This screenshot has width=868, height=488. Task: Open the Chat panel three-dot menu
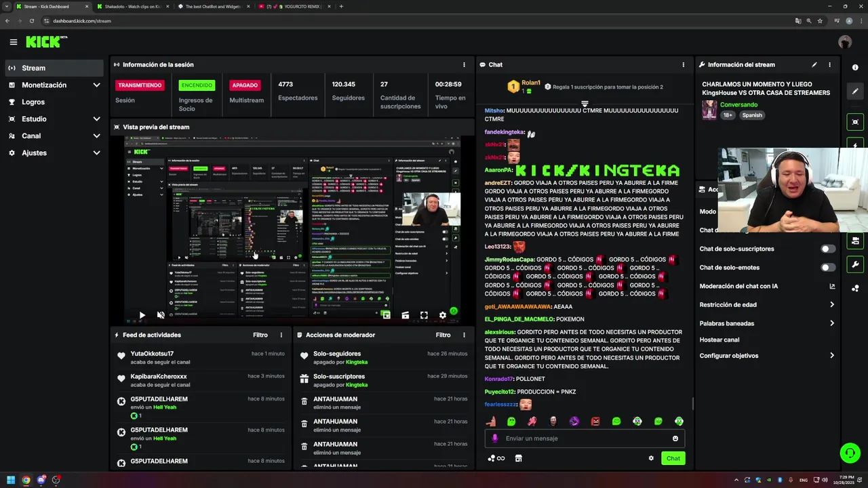pos(683,64)
